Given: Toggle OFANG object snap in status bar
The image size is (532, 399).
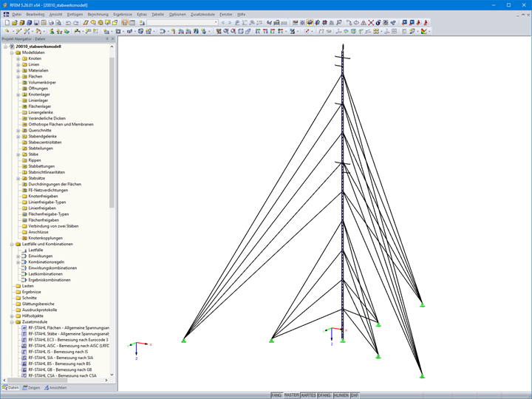Looking at the screenshot, I should tap(324, 395).
